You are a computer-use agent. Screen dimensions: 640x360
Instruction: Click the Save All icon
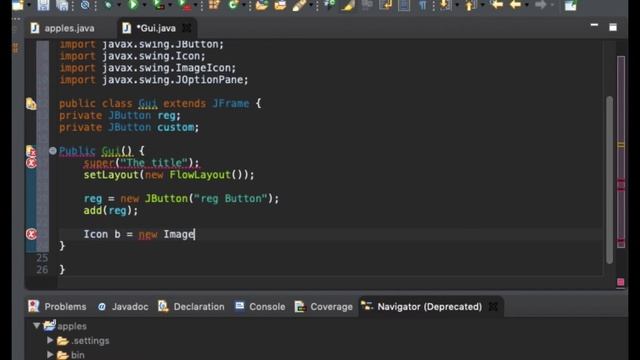(x=62, y=5)
